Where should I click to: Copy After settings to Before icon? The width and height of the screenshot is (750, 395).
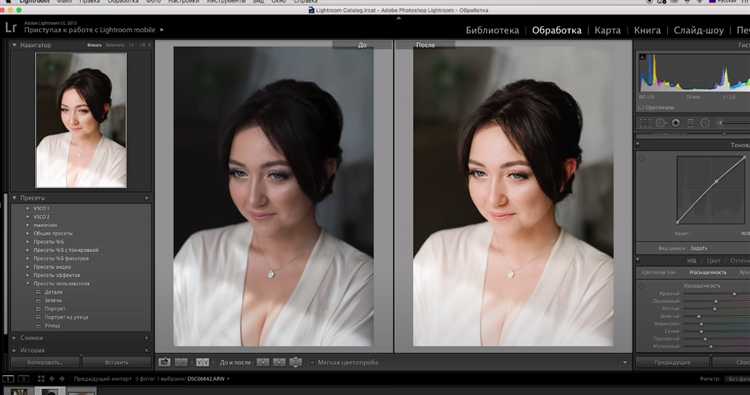pyautogui.click(x=279, y=362)
